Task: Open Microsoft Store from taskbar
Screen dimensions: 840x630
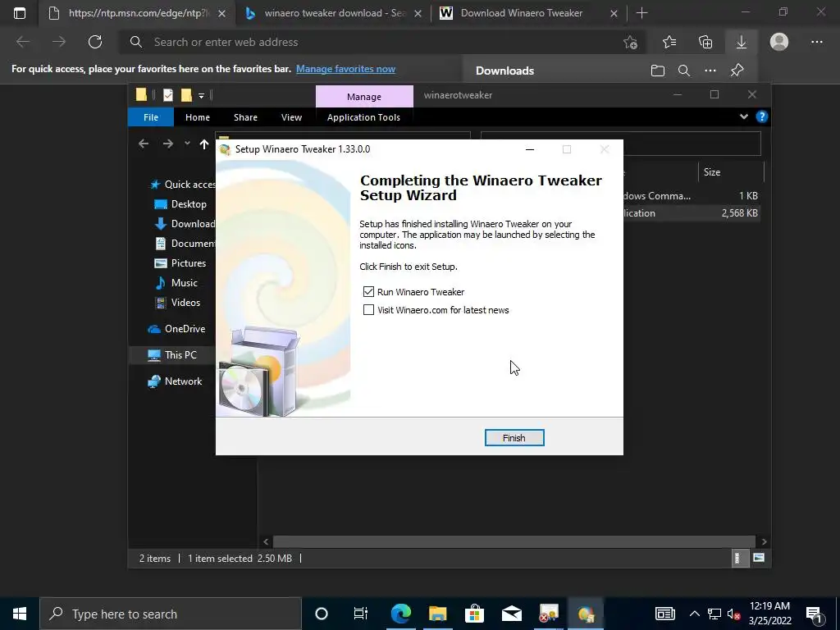Action: click(475, 614)
